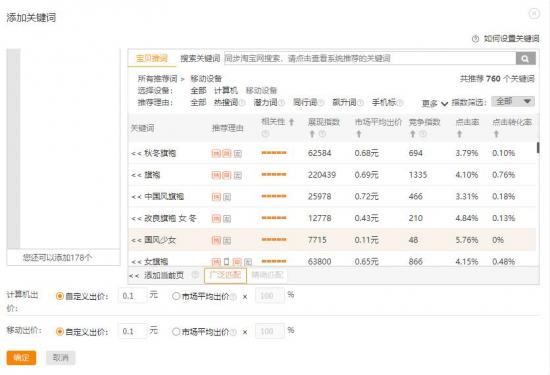Cancel with the 取消 button
The width and height of the screenshot is (550, 375).
(61, 358)
